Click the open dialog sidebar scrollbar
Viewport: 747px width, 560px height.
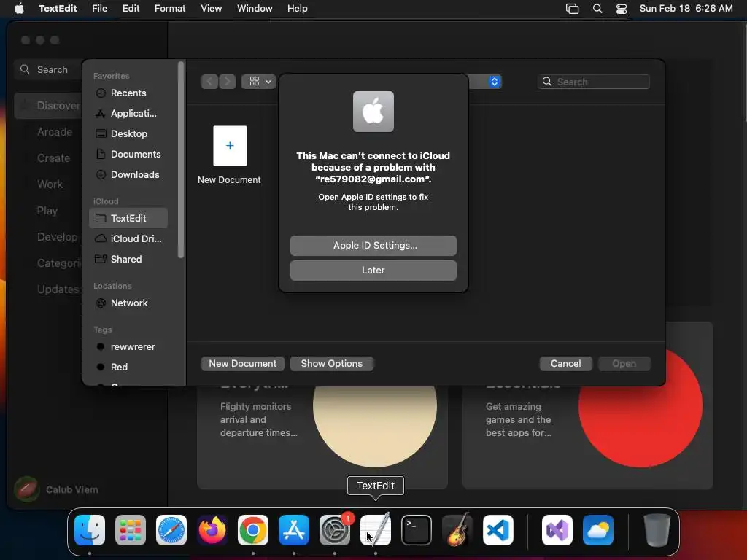[x=181, y=160]
